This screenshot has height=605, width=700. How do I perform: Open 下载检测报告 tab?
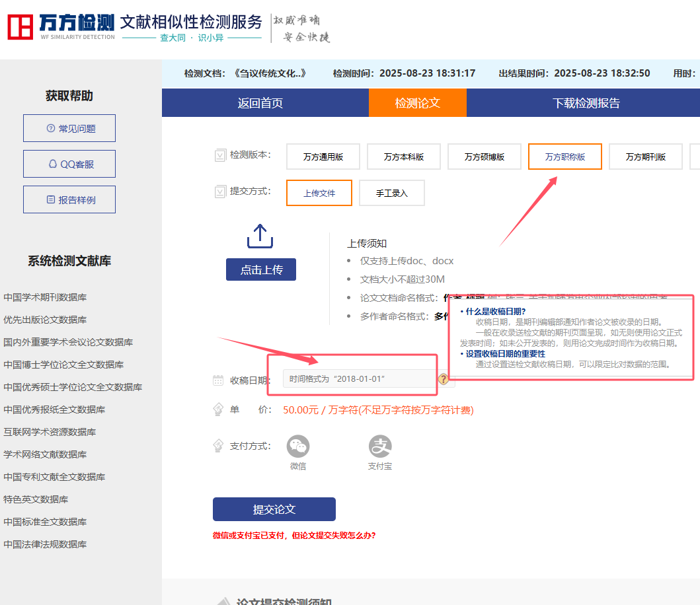point(586,102)
